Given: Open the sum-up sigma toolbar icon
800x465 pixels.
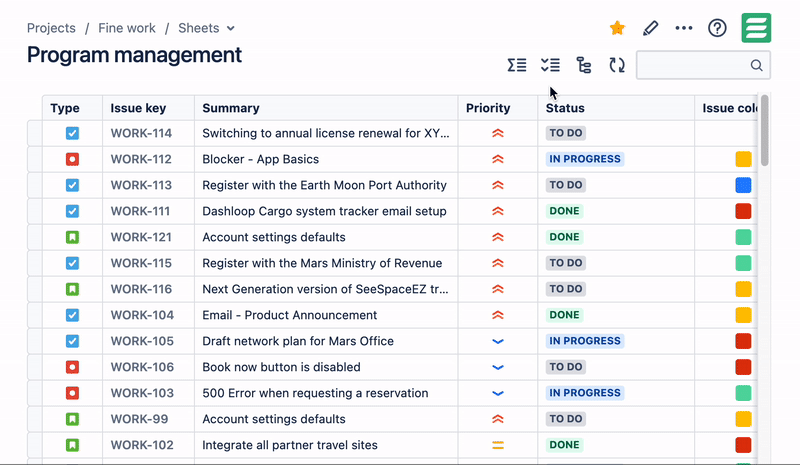Looking at the screenshot, I should (x=517, y=65).
